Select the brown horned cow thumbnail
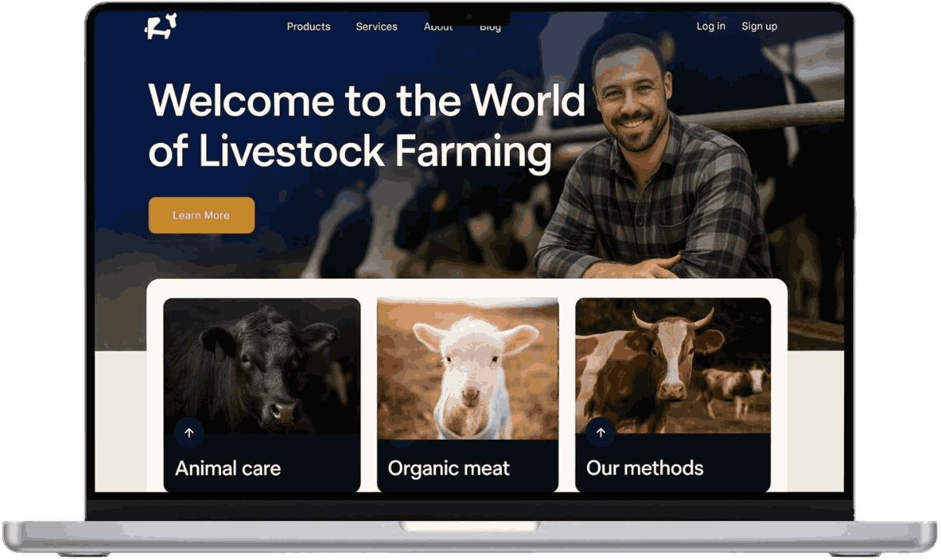The width and height of the screenshot is (941, 560). (x=673, y=366)
